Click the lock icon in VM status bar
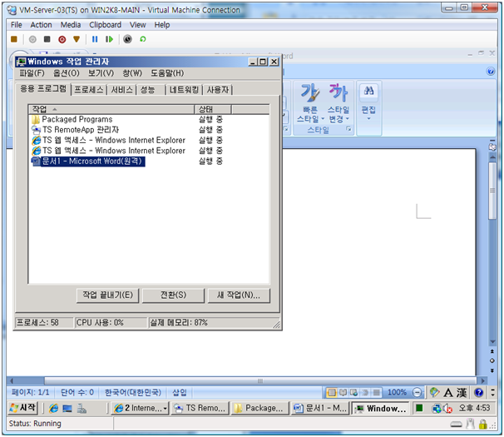This screenshot has height=437, width=504. point(482,425)
